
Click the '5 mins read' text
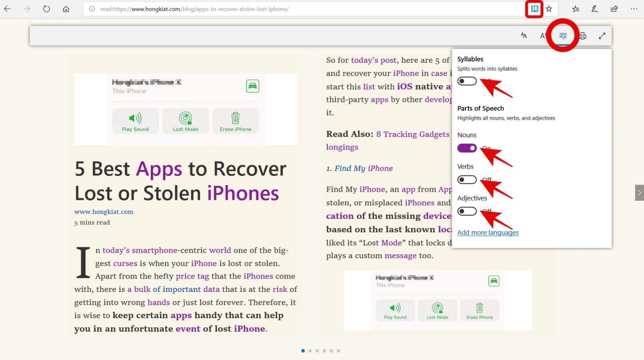point(92,223)
